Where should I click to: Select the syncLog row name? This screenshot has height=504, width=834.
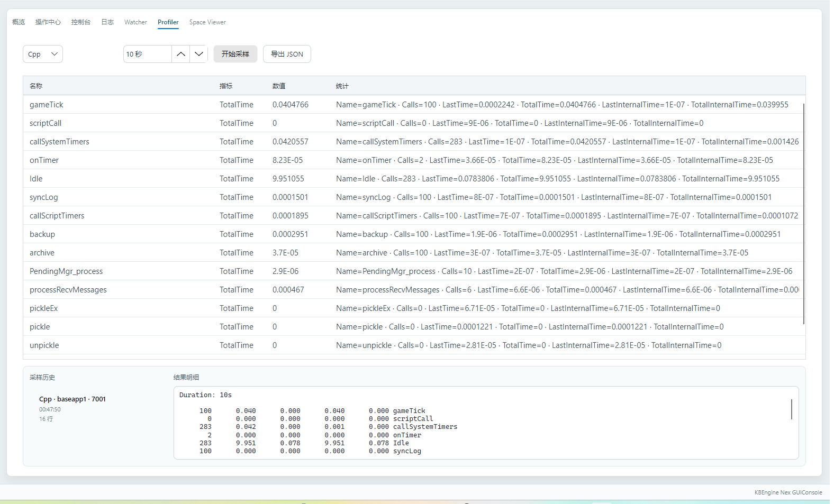click(x=44, y=197)
